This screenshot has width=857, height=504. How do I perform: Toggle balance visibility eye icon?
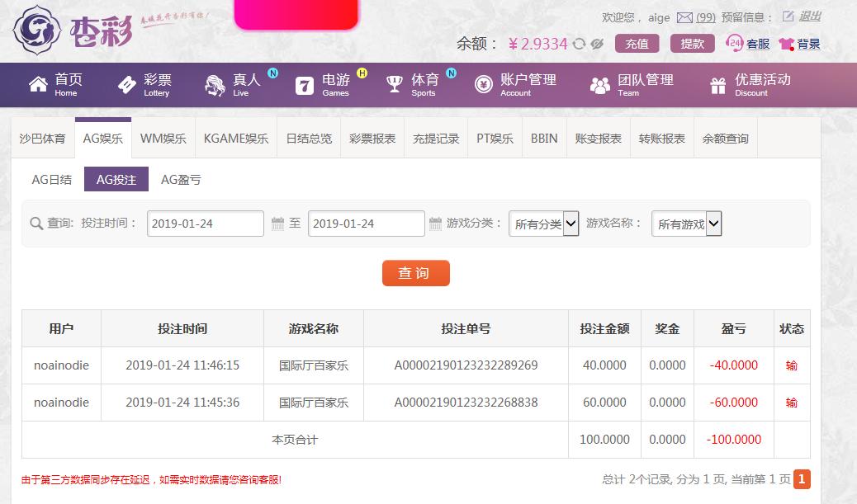[597, 45]
